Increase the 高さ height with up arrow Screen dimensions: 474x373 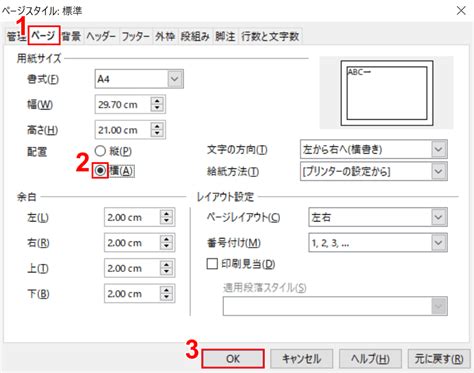[157, 126]
